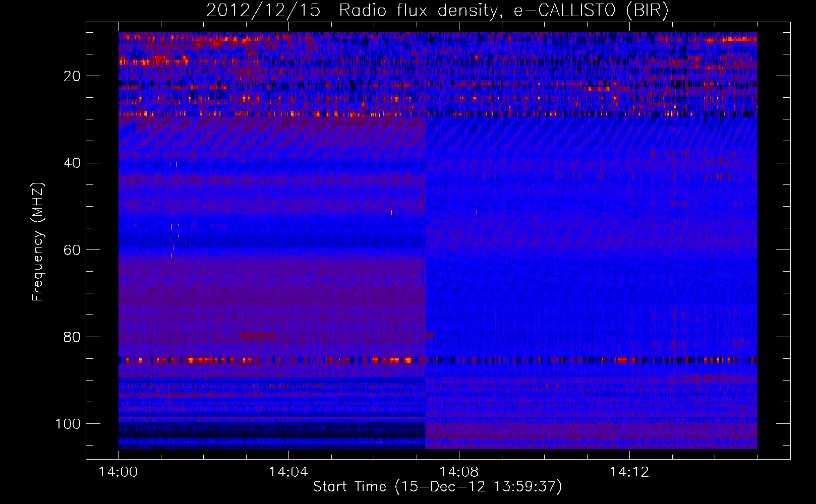This screenshot has height=504, width=816.
Task: Click the vertical intensity transition edge near 14:07
Action: 425,282
